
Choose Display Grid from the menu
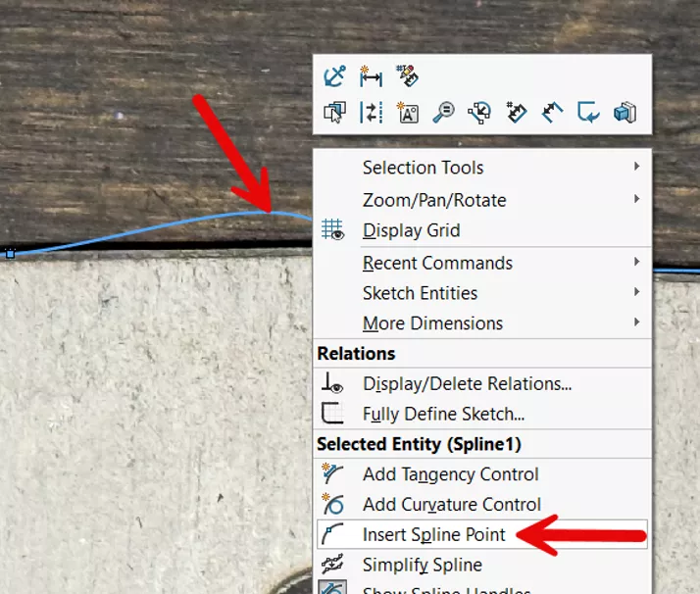click(482, 230)
